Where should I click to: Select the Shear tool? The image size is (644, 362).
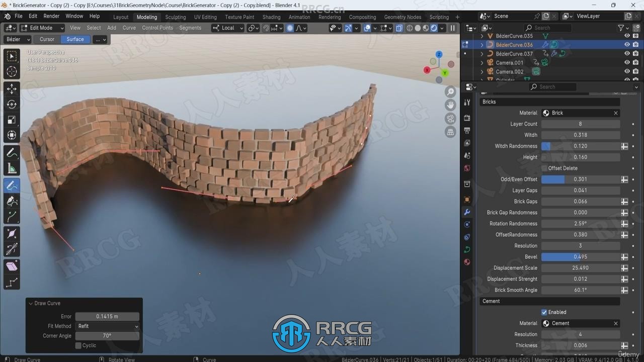12,266
